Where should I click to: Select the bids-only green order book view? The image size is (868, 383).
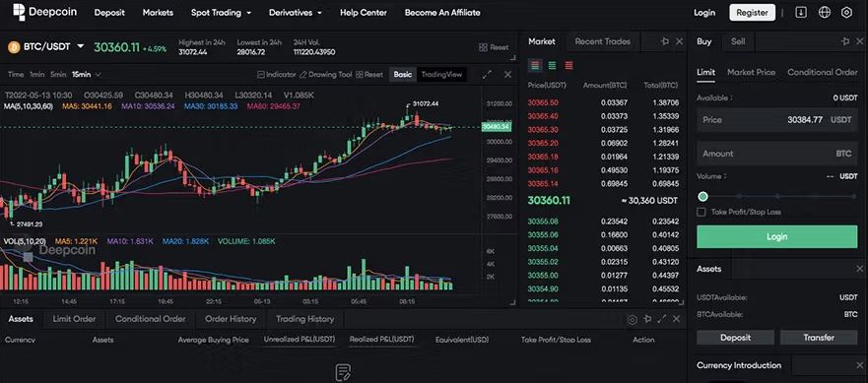point(552,65)
